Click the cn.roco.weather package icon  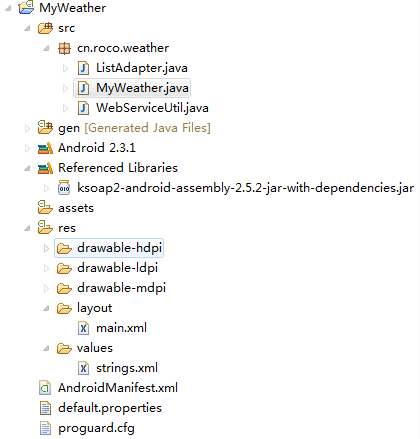pyautogui.click(x=64, y=48)
